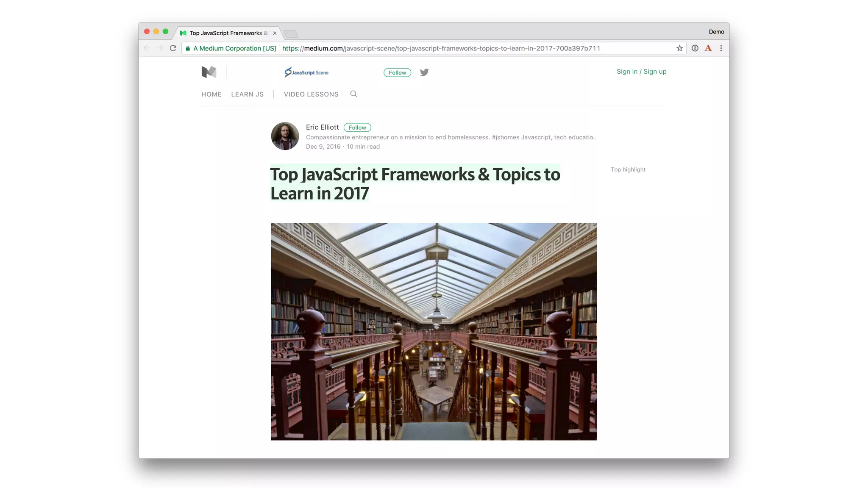Image resolution: width=868 pixels, height=488 pixels.
Task: Bookmark page with the star icon
Action: [679, 48]
